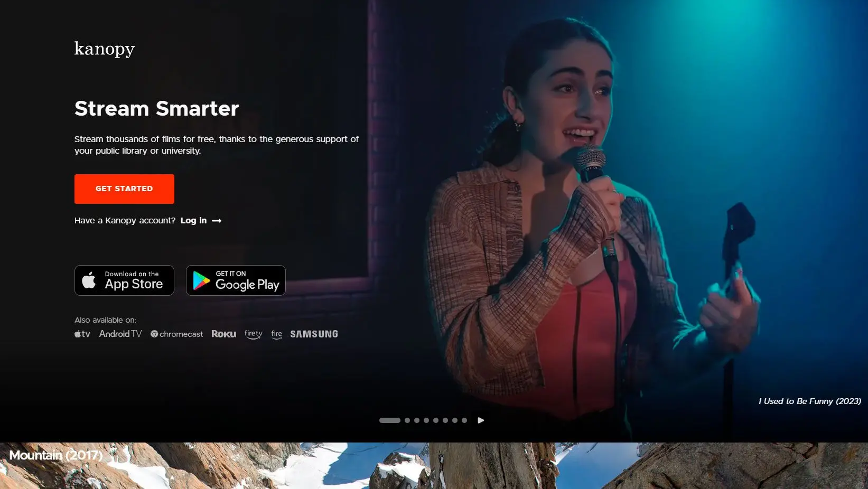Select the first (active) carousel indicator

[x=390, y=420]
